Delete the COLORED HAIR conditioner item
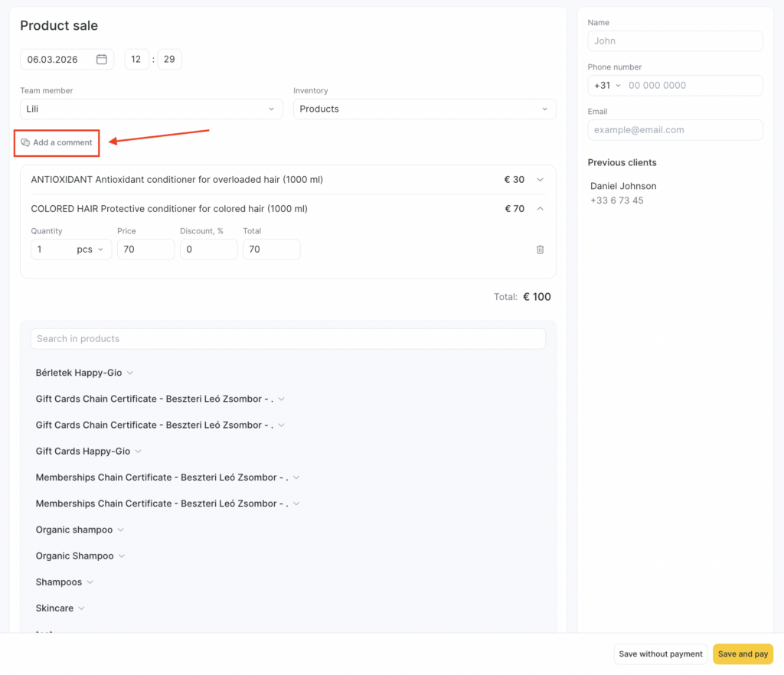This screenshot has height=675, width=784. click(540, 249)
